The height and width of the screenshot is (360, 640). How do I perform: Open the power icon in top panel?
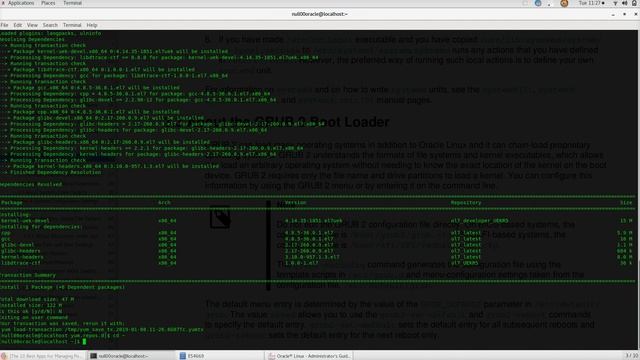pos(635,3)
